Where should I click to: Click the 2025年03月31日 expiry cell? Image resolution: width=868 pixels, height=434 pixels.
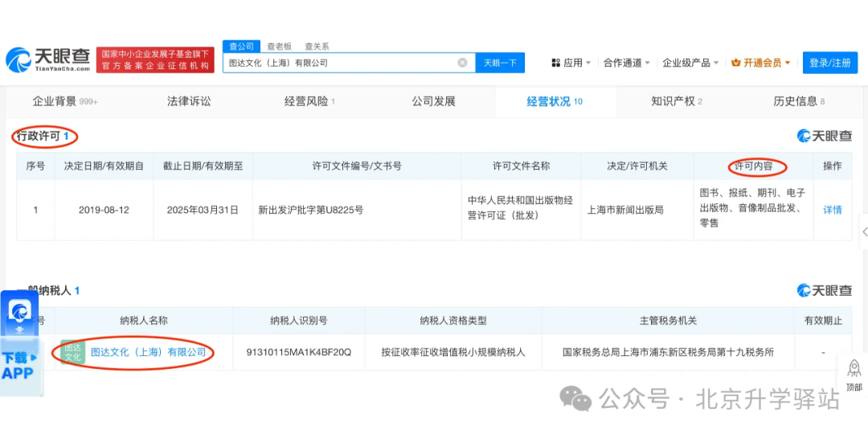click(x=203, y=210)
